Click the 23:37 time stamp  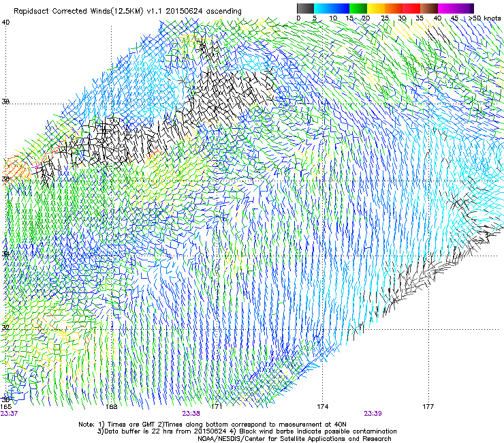pyautogui.click(x=9, y=414)
